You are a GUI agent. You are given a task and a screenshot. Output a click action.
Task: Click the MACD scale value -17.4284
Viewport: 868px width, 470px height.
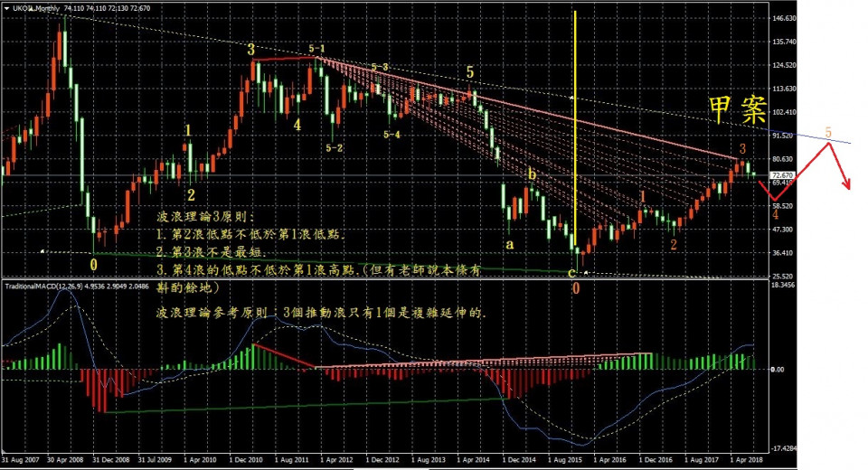coord(785,448)
